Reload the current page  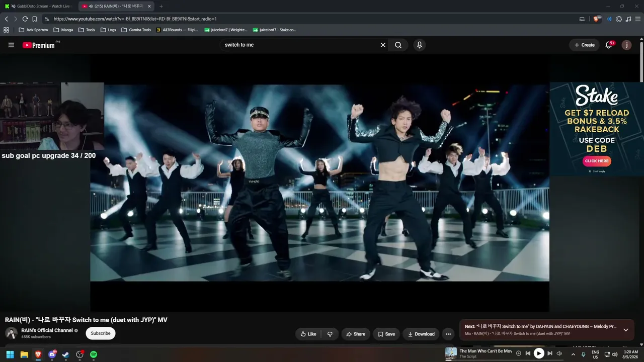(25, 19)
